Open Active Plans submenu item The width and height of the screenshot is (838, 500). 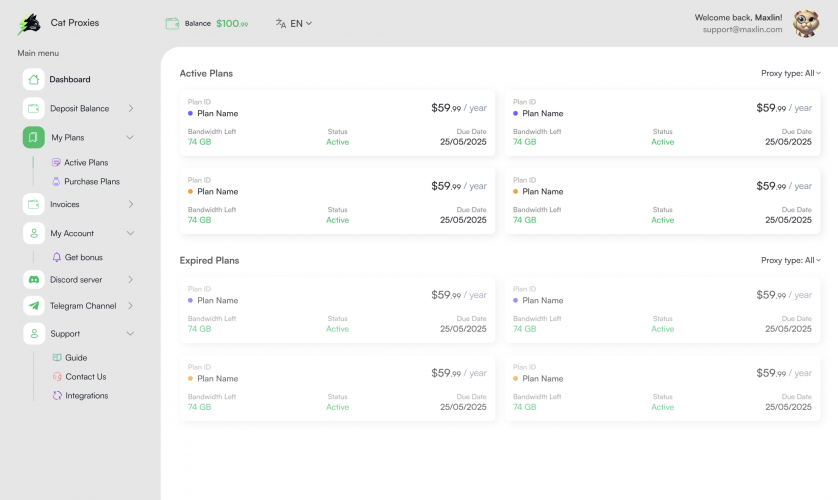coord(86,162)
